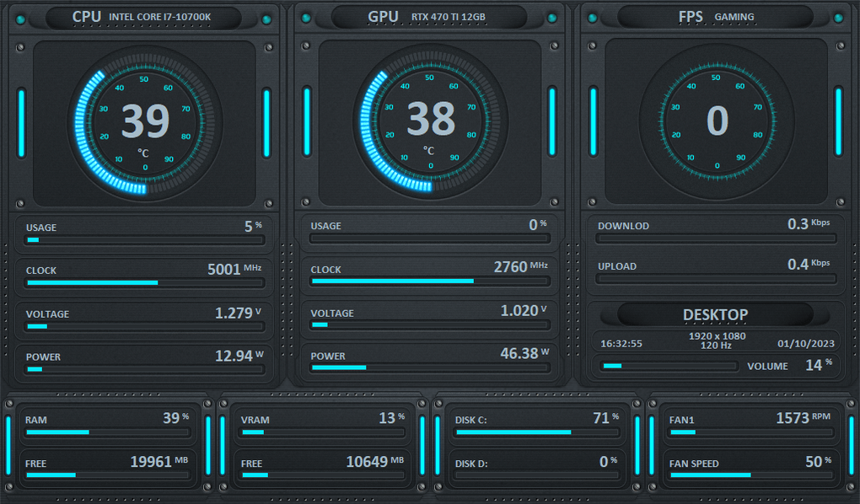This screenshot has height=504, width=860.
Task: Open the CPU Intel Core i7-10700K header
Action: point(145,17)
